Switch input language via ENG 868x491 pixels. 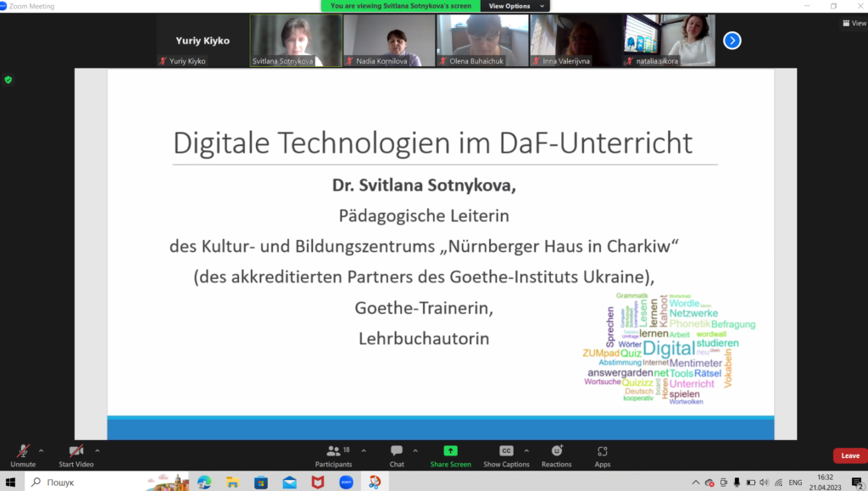click(795, 483)
